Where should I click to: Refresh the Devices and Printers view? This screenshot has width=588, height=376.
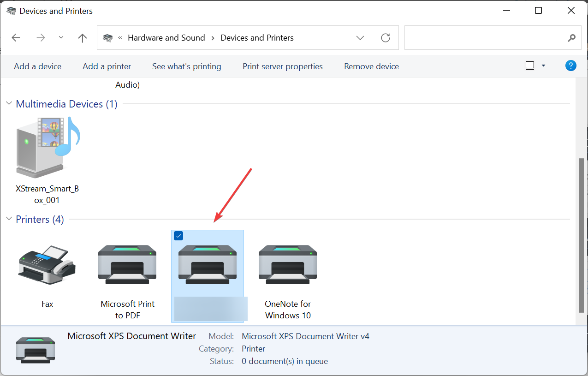386,38
